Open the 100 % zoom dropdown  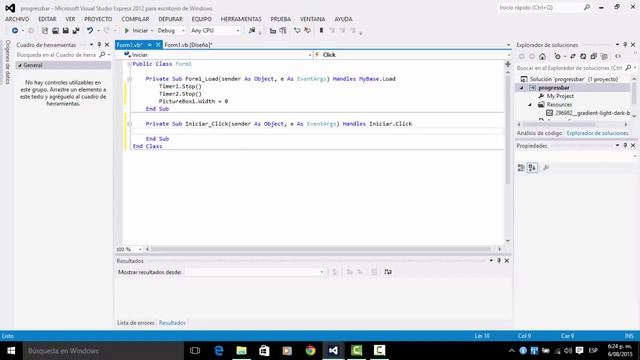tap(140, 249)
